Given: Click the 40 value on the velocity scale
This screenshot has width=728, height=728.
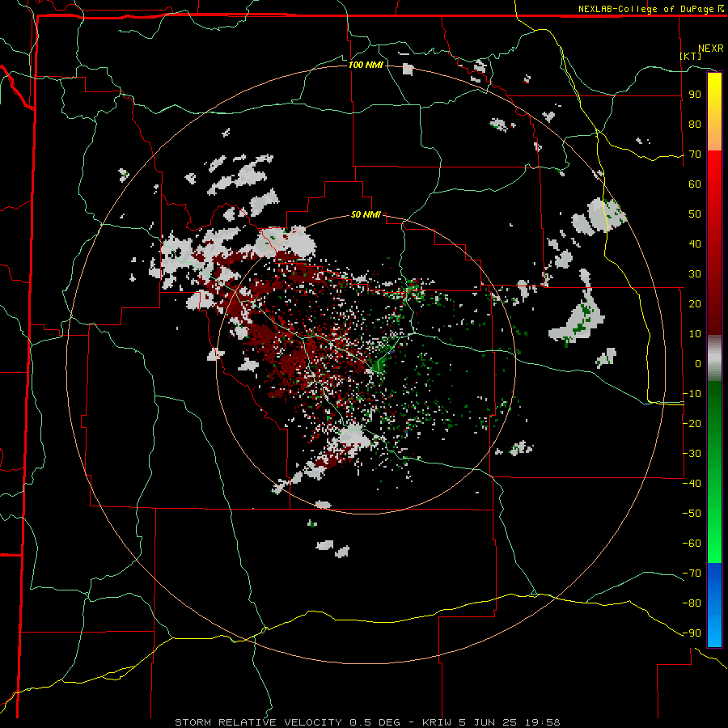Looking at the screenshot, I should tap(695, 244).
